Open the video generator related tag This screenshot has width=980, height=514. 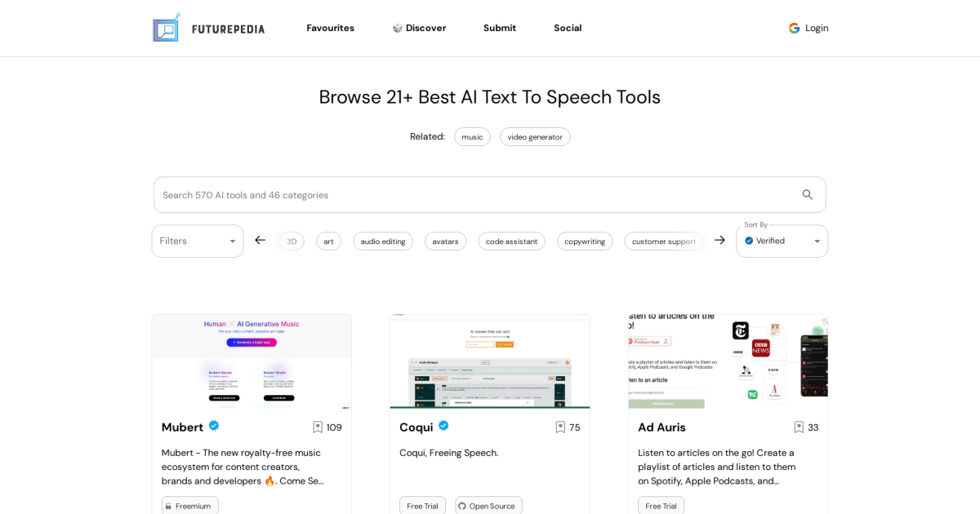point(535,136)
